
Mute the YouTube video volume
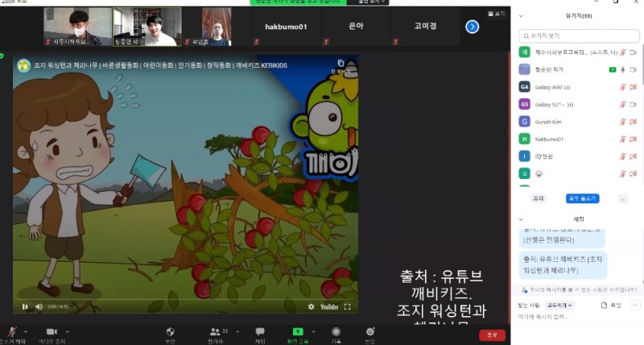tap(39, 307)
